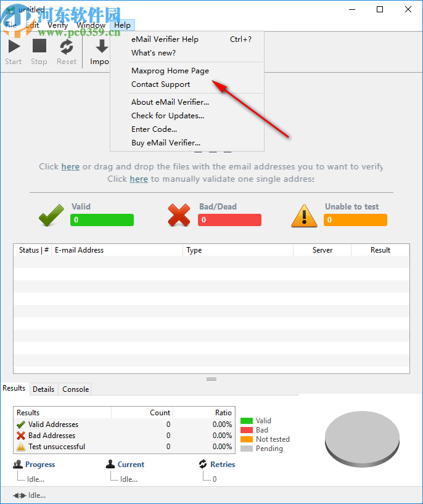Screen dimensions: 423x504
Task: Click the Retries refresh icon
Action: click(x=203, y=464)
